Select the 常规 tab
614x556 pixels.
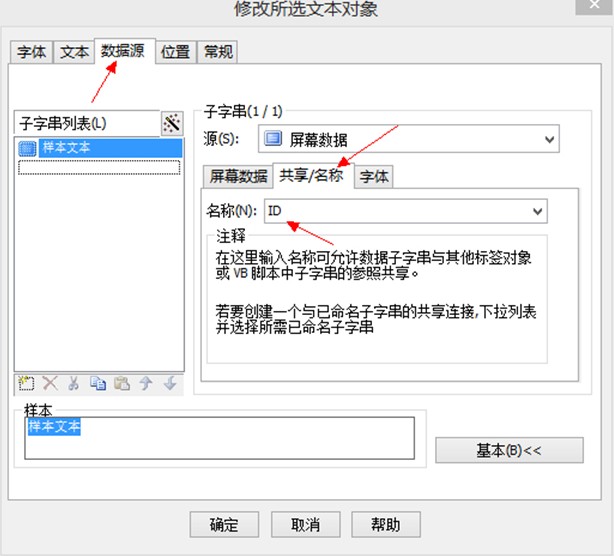218,52
